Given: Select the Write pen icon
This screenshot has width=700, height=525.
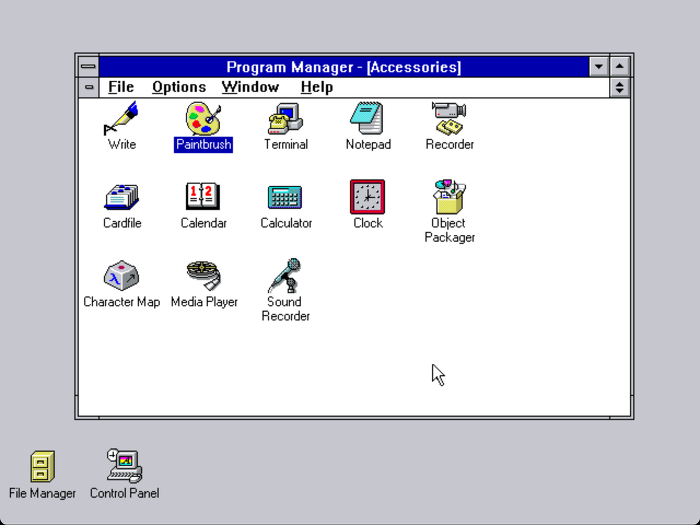Looking at the screenshot, I should click(x=121, y=118).
